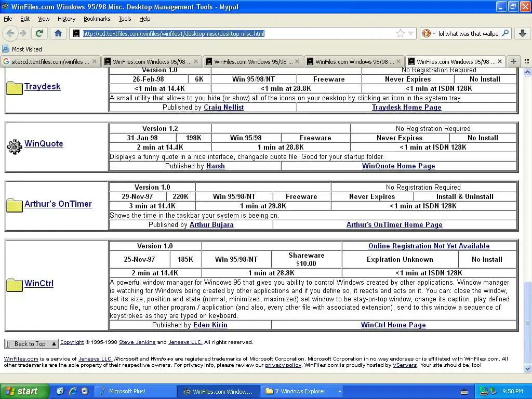Click the WinFiles.com footer link
The width and height of the screenshot is (532, 399).
coord(21,359)
